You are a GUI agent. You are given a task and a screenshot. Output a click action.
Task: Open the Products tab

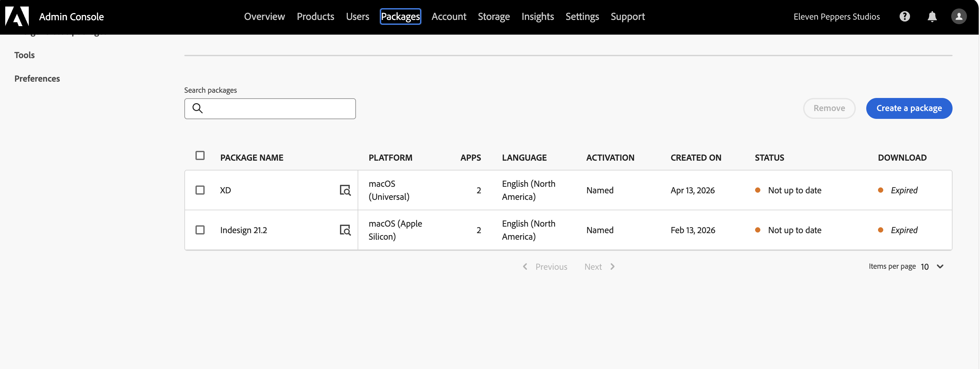tap(315, 16)
